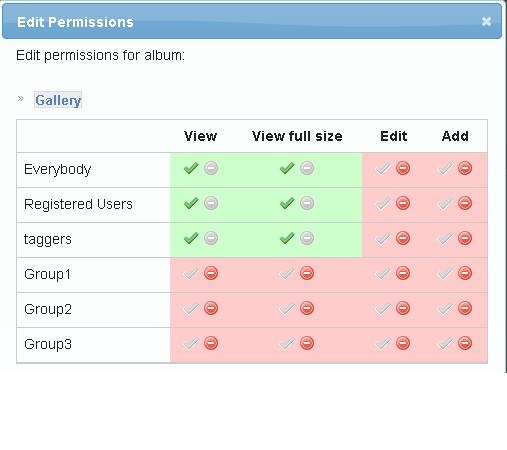Deny View for Registered Users

point(211,203)
